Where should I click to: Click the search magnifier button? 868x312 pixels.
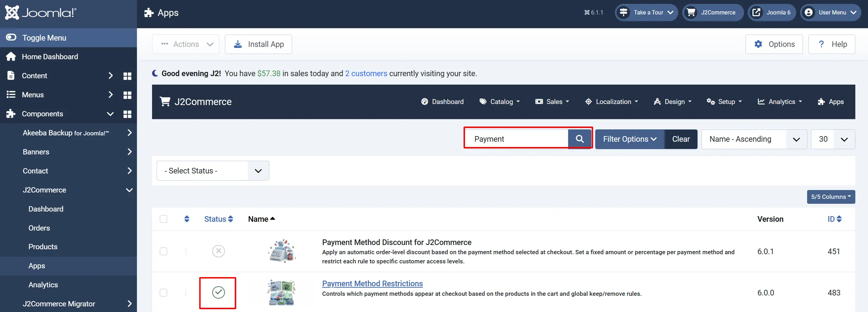(x=580, y=139)
